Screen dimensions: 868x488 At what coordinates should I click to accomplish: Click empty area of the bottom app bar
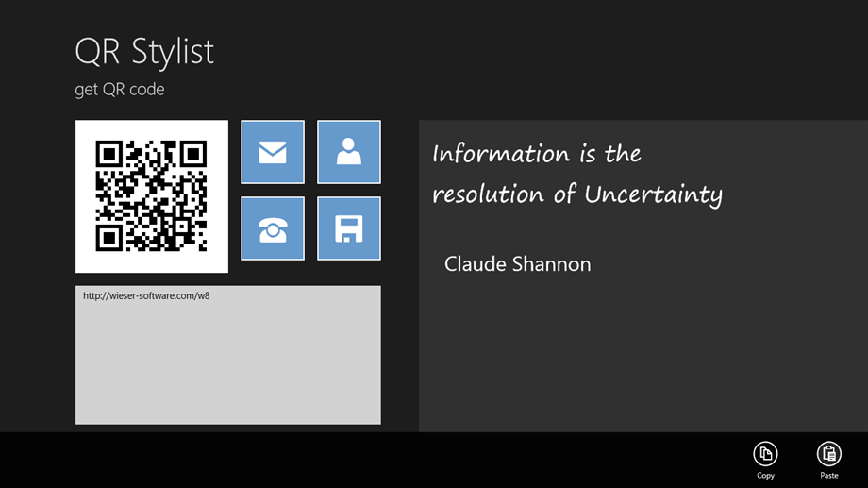click(377, 460)
